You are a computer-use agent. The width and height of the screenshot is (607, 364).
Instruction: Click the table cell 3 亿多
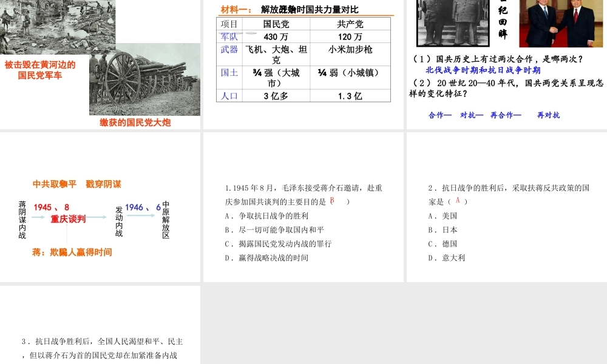(x=276, y=96)
